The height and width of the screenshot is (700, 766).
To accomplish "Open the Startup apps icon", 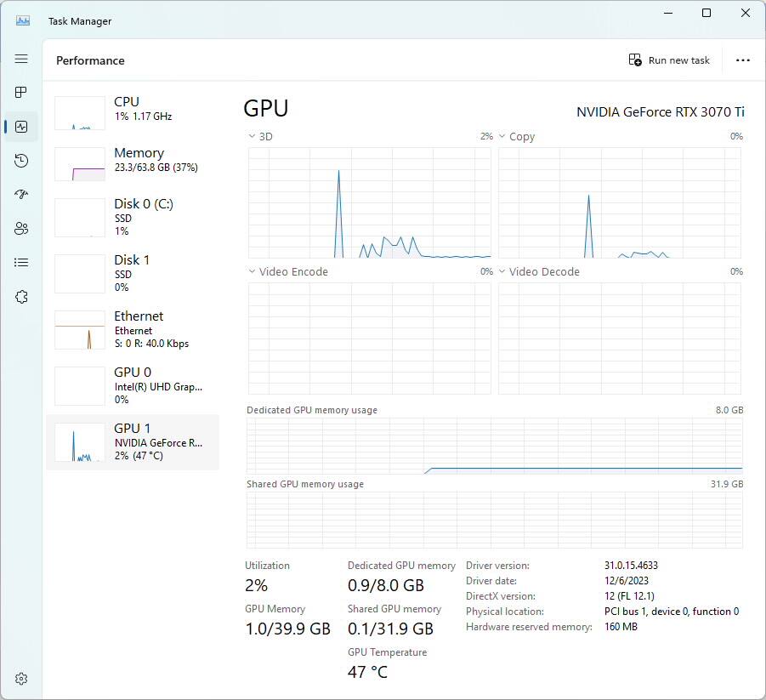I will point(21,194).
